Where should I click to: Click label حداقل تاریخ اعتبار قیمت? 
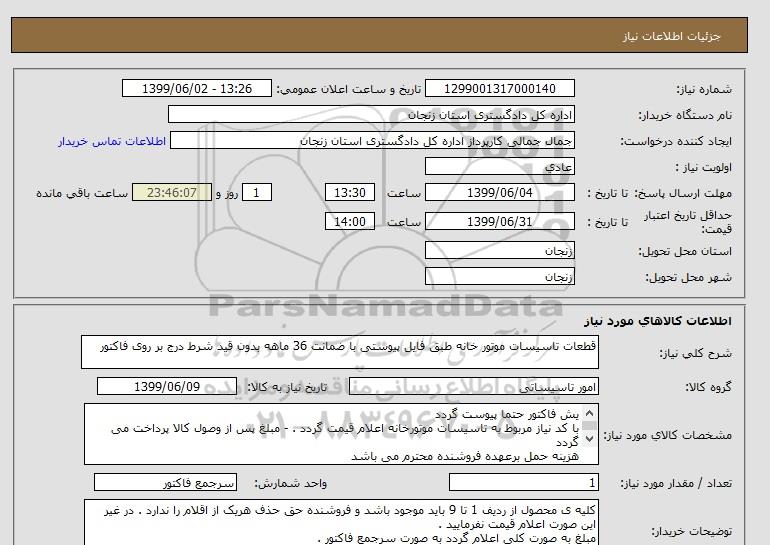tap(688, 222)
